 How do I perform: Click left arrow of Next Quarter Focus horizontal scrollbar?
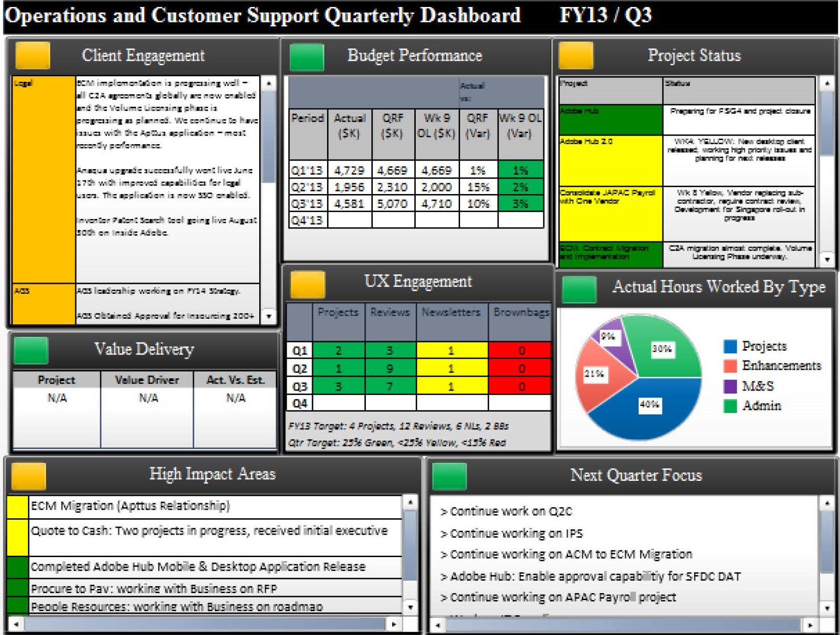click(x=438, y=625)
